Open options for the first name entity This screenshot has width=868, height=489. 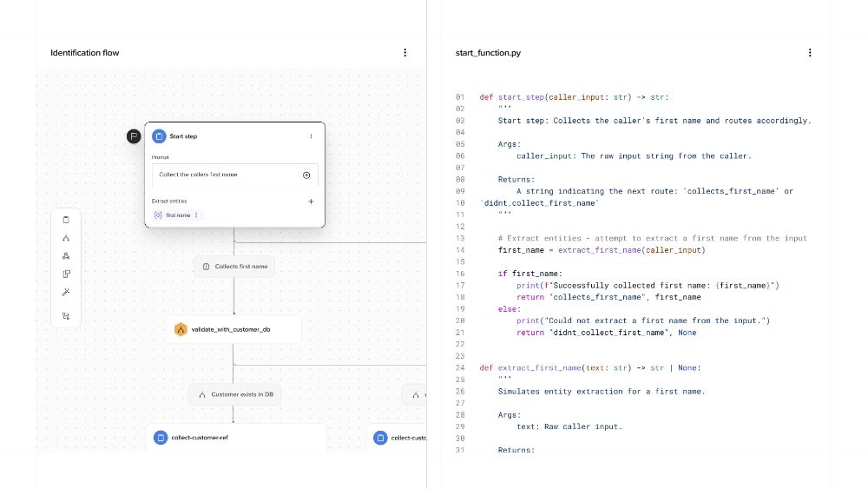coord(196,215)
